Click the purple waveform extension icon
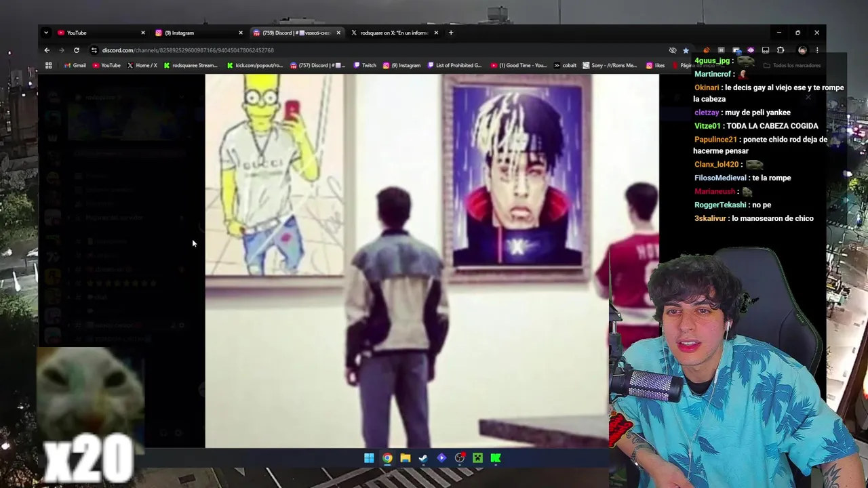The width and height of the screenshot is (868, 488). tap(751, 50)
